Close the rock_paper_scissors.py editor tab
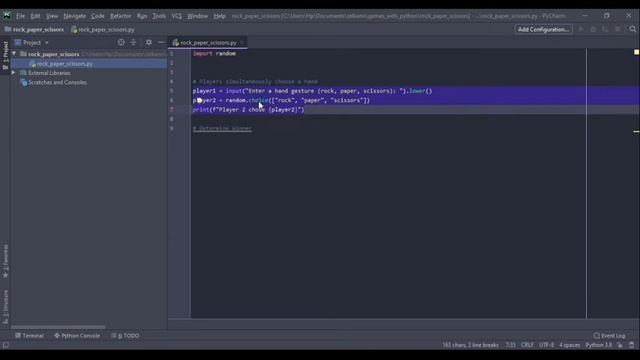The width and height of the screenshot is (640, 360). click(242, 42)
